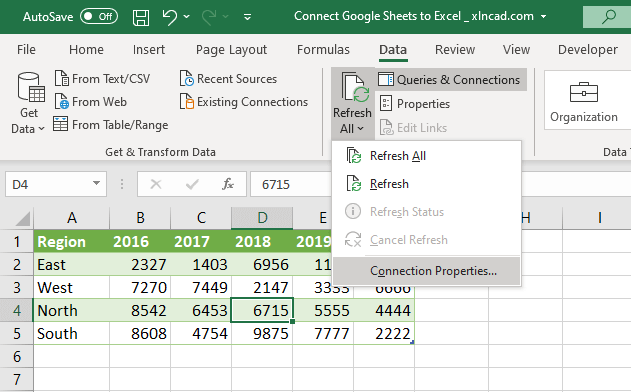Select row 6 header
The width and height of the screenshot is (631, 392).
(x=16, y=356)
